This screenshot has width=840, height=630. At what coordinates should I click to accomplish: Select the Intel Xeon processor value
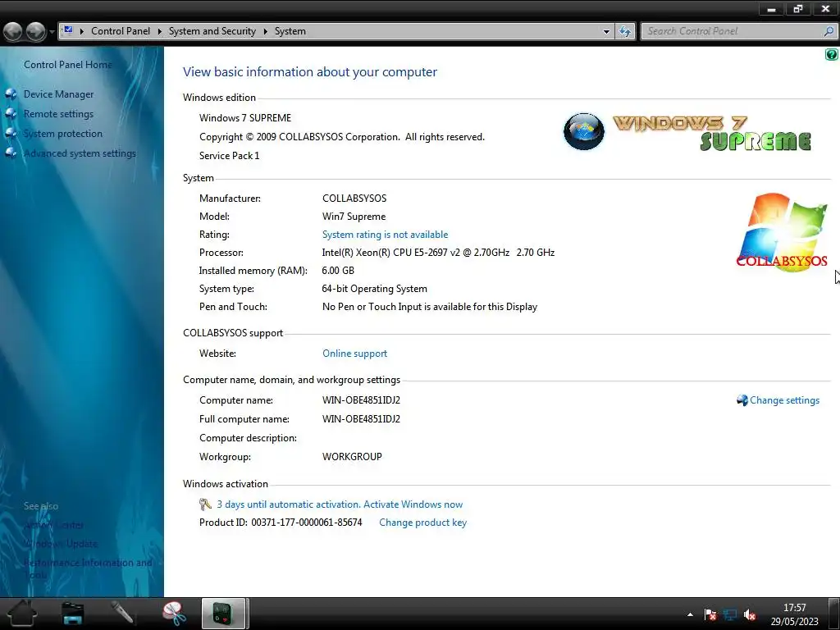click(x=438, y=253)
